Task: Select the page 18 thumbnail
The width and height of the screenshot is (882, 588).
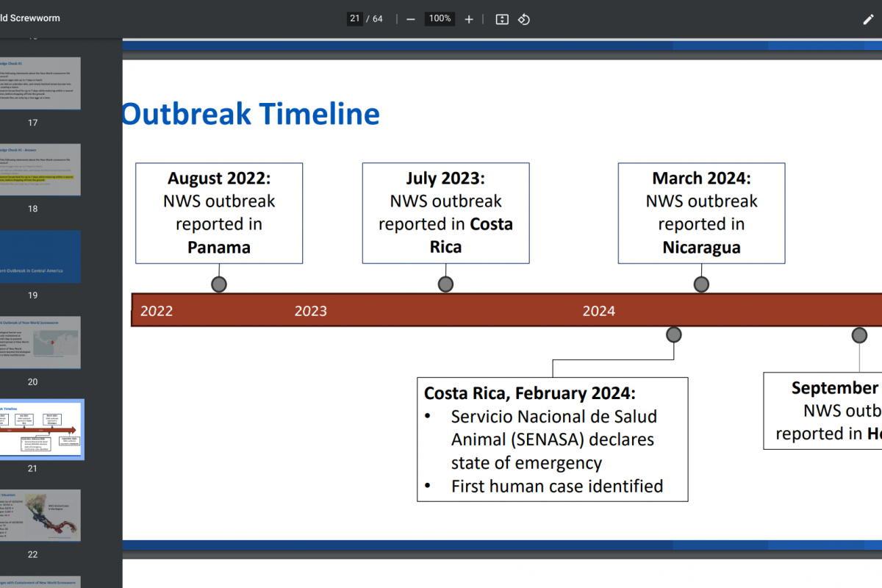Action: coord(40,170)
